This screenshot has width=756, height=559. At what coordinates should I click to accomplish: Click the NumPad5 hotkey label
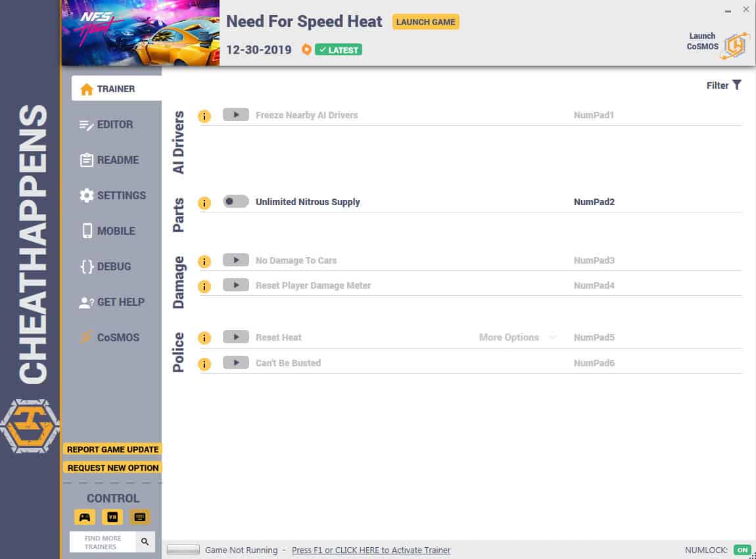coord(594,337)
